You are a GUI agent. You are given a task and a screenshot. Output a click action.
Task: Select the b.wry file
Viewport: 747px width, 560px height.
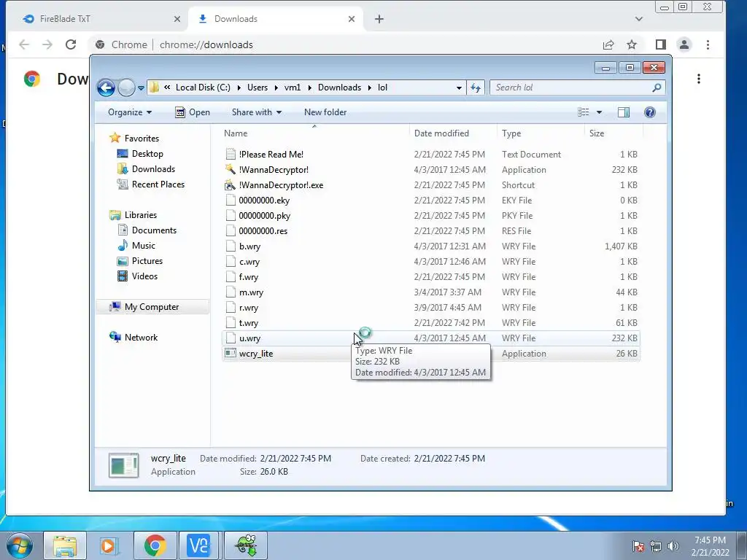click(430, 246)
